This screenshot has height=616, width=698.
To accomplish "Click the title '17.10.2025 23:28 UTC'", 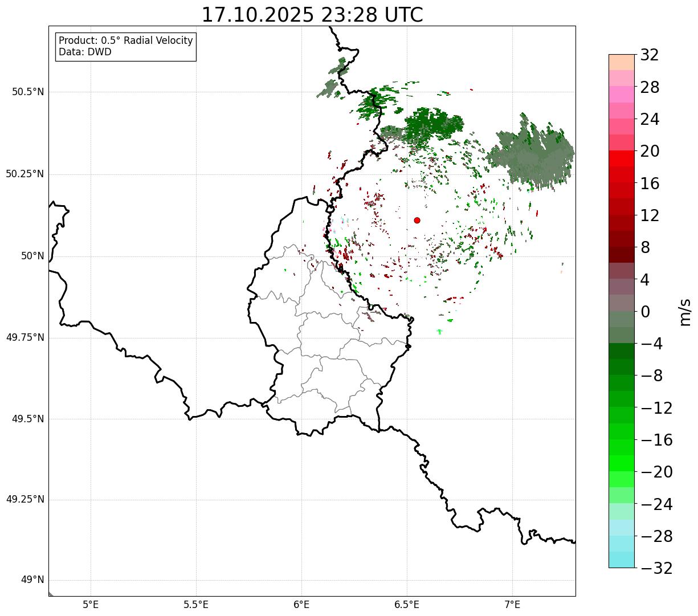I will (312, 15).
